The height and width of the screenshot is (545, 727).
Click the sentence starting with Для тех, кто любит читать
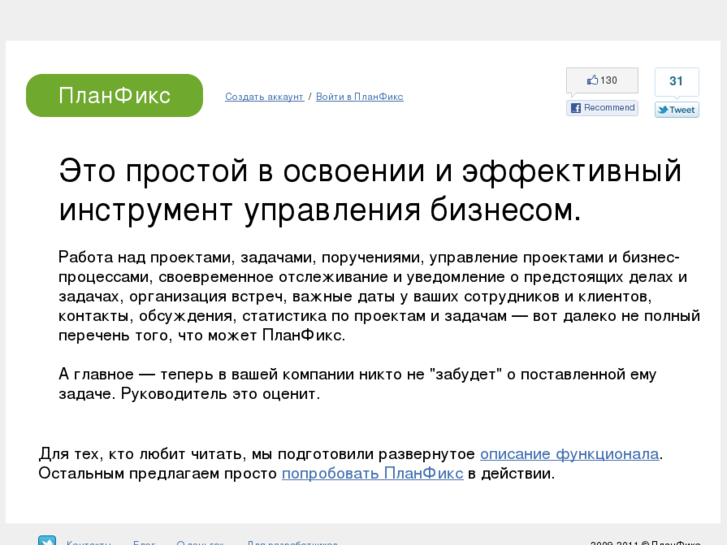pos(351,454)
